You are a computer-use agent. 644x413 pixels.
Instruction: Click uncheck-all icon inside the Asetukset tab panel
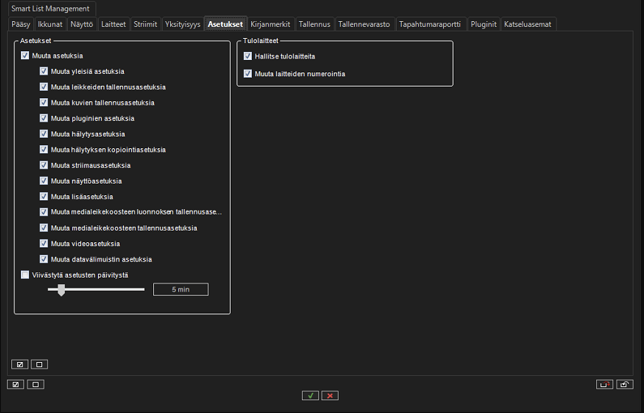pos(39,364)
